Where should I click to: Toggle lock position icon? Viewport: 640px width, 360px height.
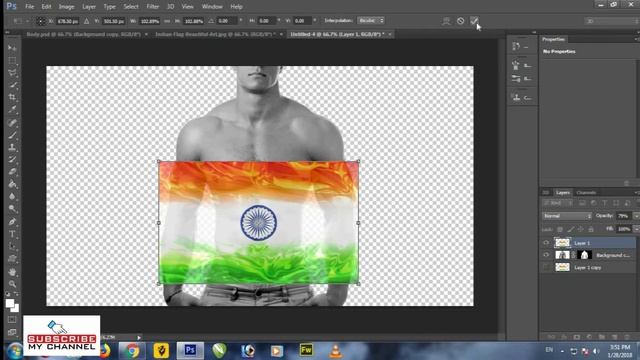(x=580, y=229)
